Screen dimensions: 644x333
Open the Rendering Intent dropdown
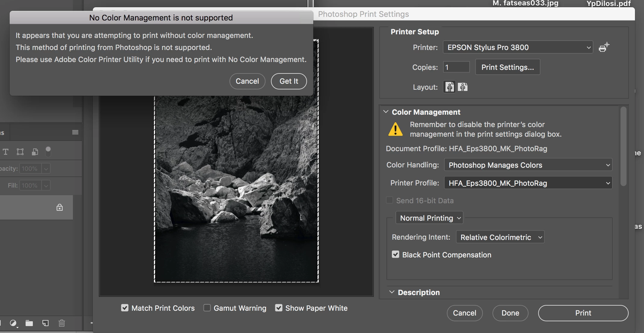[x=500, y=237]
